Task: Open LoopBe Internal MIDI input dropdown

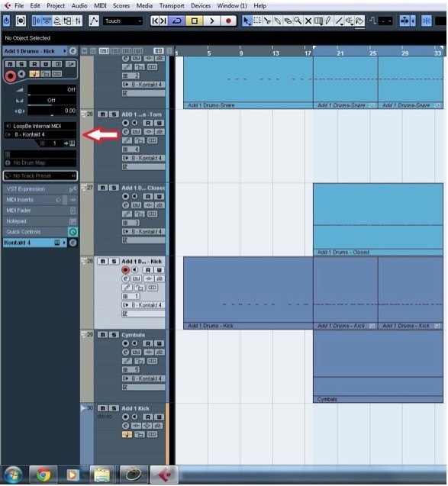Action: point(40,126)
